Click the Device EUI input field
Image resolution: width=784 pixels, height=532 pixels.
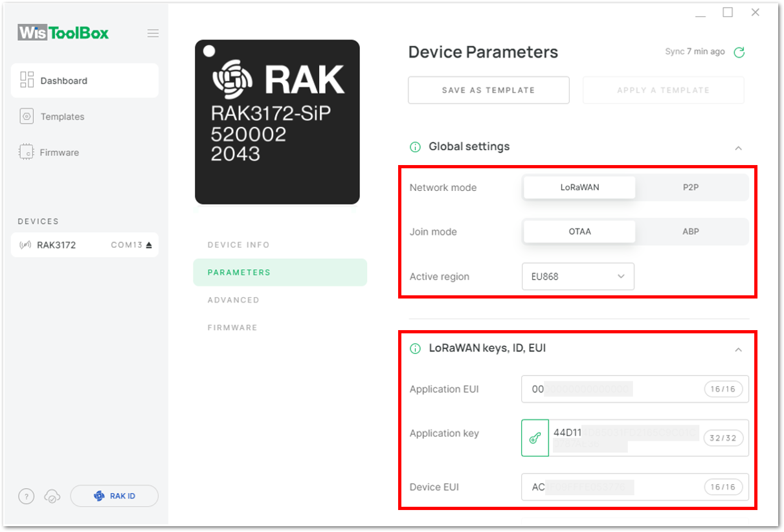click(635, 487)
